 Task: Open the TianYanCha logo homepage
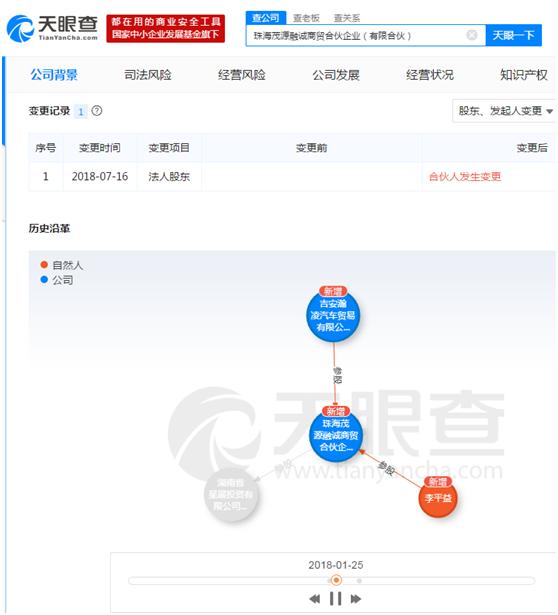click(52, 28)
